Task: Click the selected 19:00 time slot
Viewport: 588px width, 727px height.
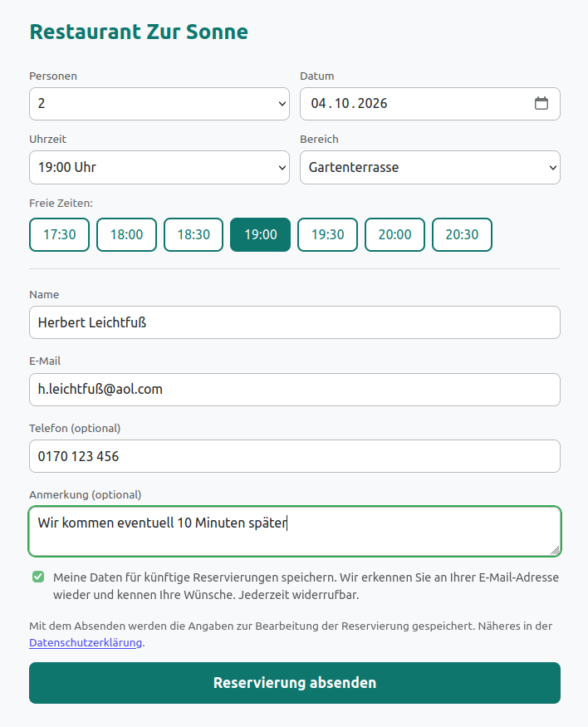Action: pos(261,234)
